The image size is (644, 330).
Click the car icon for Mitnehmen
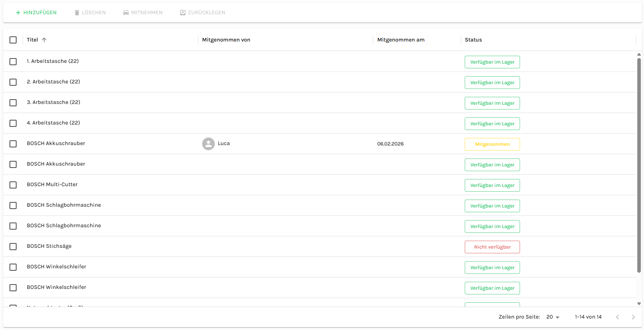click(126, 13)
